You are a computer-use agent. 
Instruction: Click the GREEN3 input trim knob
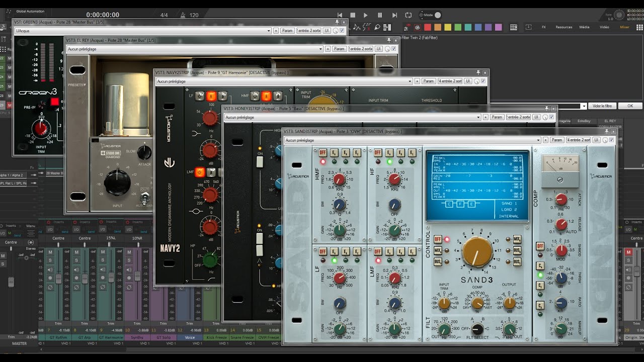coord(41,129)
